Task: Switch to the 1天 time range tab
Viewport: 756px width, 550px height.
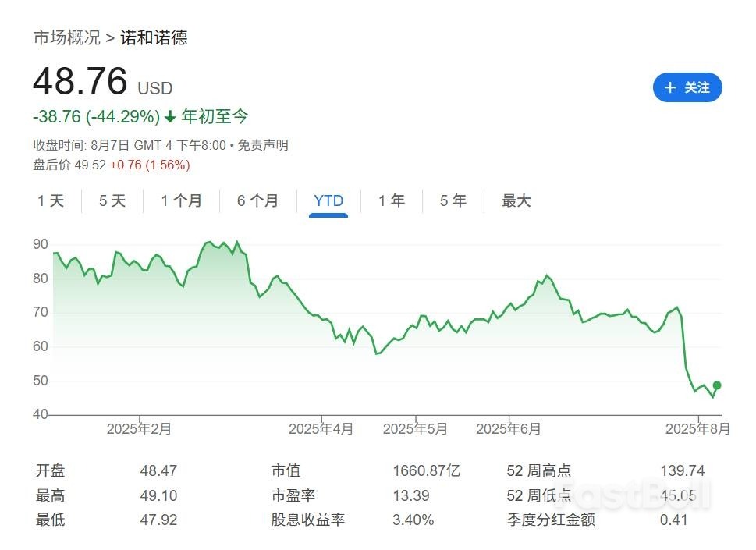Action: click(x=50, y=200)
